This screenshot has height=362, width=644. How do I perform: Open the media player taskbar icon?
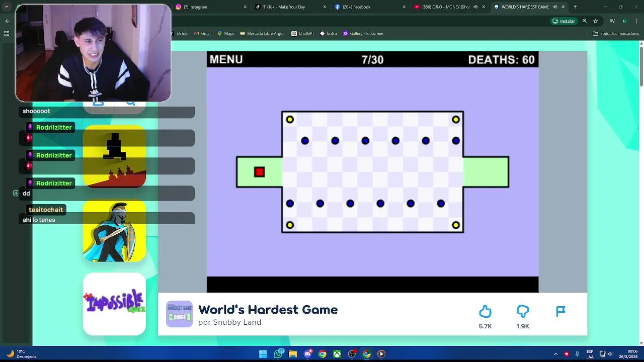pyautogui.click(x=381, y=354)
